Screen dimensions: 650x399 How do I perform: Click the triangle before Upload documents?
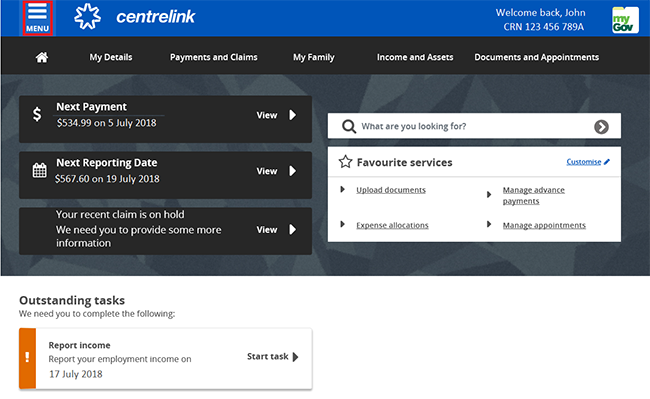(342, 189)
